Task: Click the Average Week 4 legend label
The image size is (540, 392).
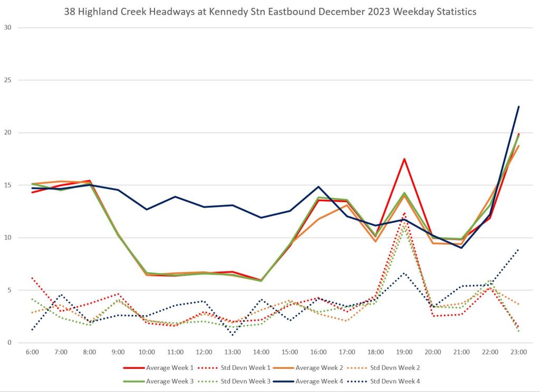Action: (x=319, y=380)
